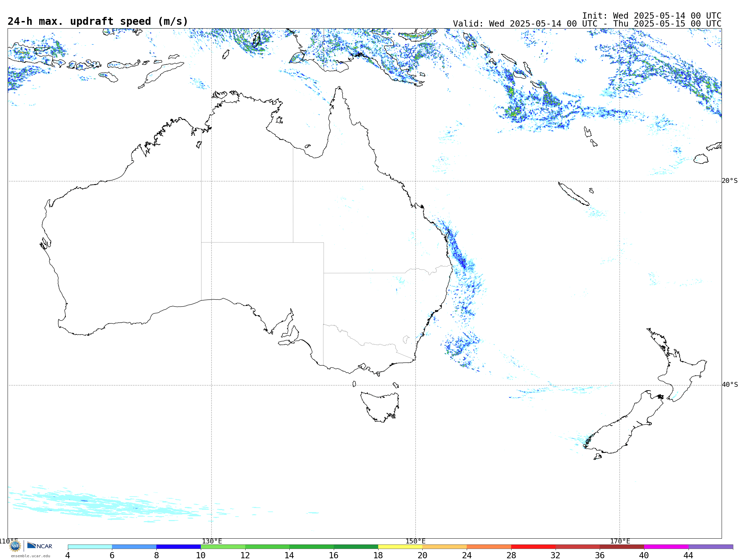
Task: Click New Caledonia island on the map
Action: click(573, 194)
